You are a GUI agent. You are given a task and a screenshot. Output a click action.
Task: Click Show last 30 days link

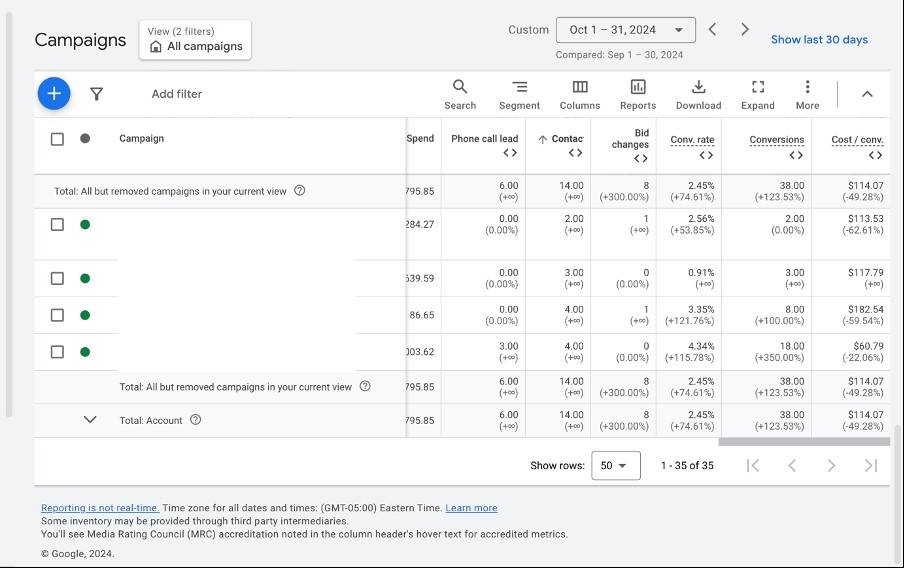click(819, 40)
